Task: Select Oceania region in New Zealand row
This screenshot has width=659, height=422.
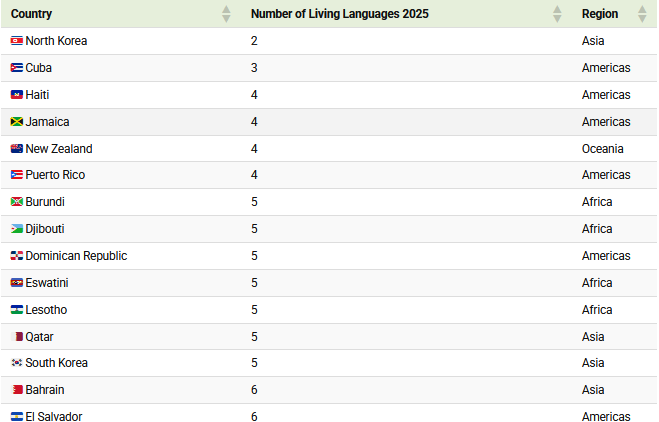Action: coord(603,148)
